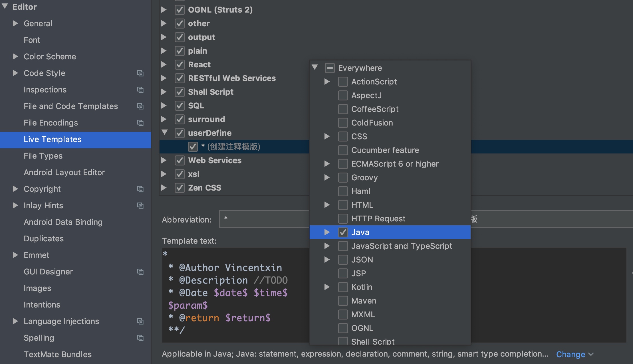Enable the Kotlin context checkbox
The image size is (633, 364).
tap(343, 287)
